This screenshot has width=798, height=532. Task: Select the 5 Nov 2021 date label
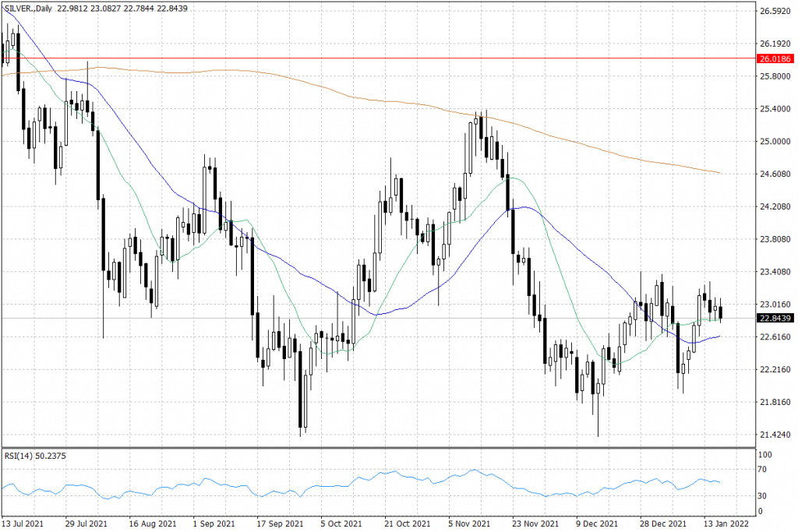469,523
